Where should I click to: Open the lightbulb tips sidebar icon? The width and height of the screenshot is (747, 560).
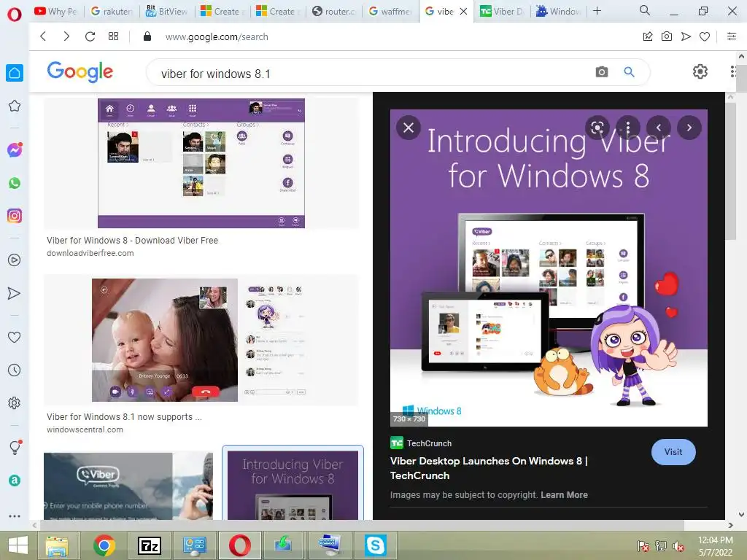pyautogui.click(x=15, y=447)
